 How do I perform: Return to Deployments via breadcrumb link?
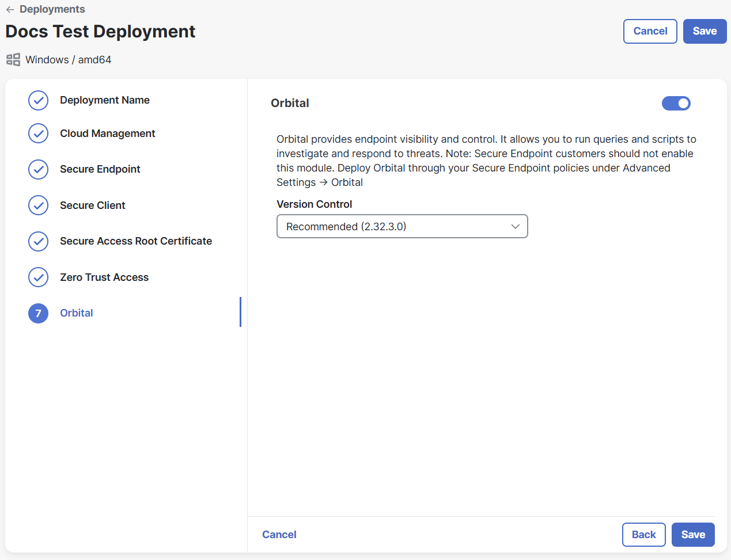[x=52, y=9]
